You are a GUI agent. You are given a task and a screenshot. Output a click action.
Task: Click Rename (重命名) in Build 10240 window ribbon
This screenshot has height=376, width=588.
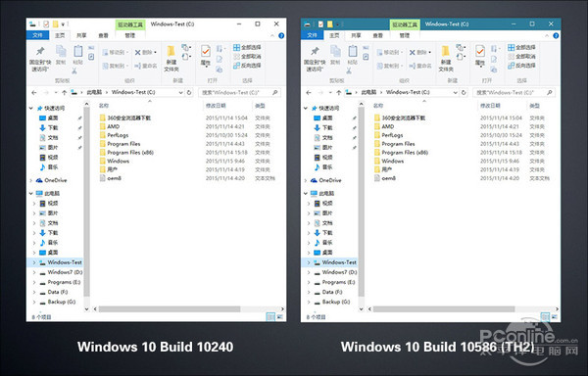[x=146, y=66]
